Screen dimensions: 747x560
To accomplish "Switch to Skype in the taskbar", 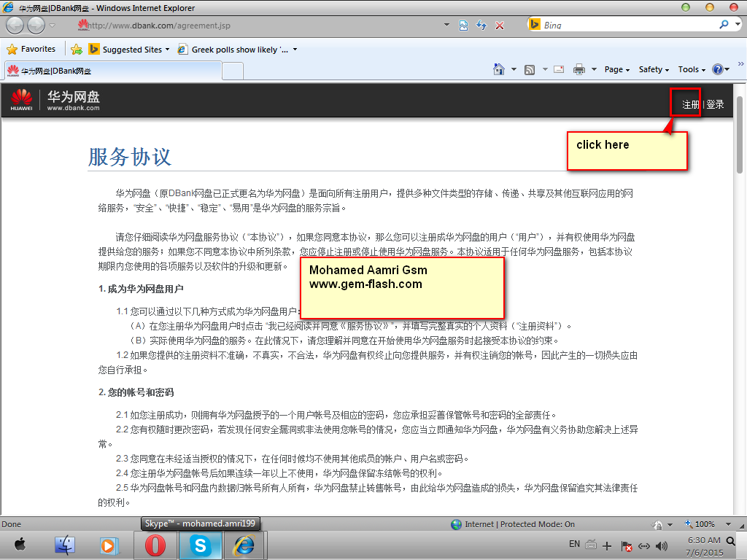I will pos(200,545).
